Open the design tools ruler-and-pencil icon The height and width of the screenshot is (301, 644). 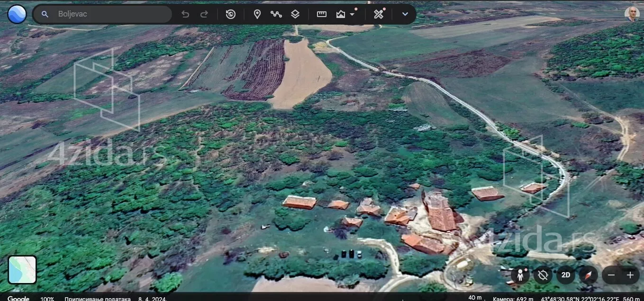point(378,14)
